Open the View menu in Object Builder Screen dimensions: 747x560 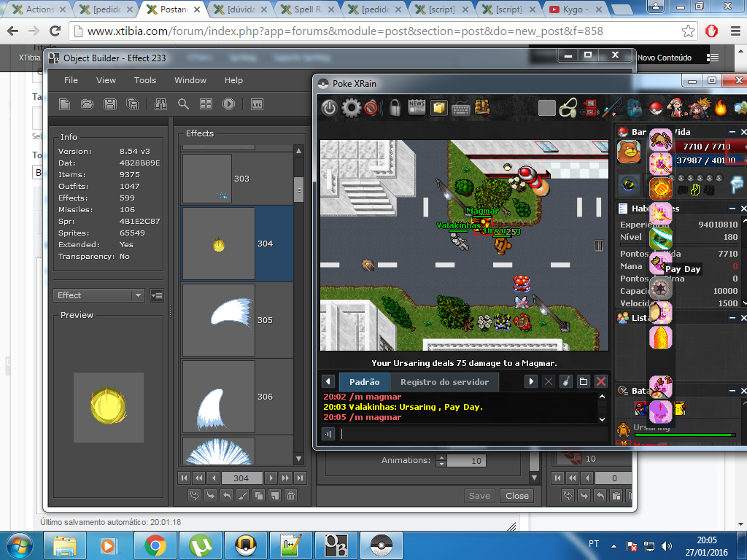pos(106,80)
